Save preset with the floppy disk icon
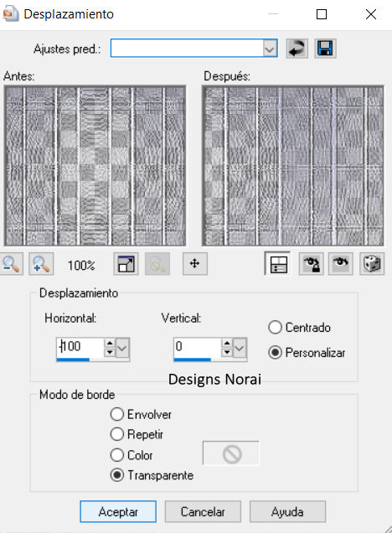The height and width of the screenshot is (533, 392). tap(325, 49)
